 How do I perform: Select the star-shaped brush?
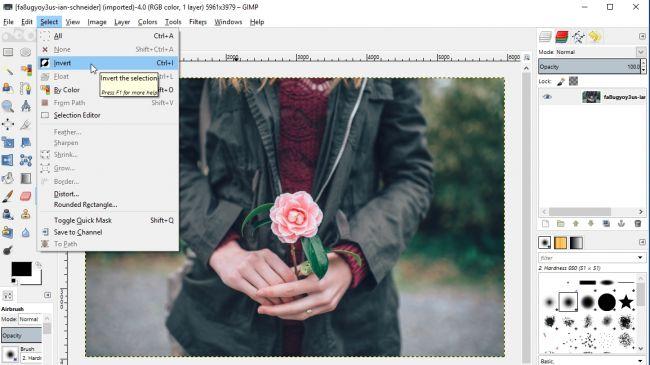click(626, 302)
